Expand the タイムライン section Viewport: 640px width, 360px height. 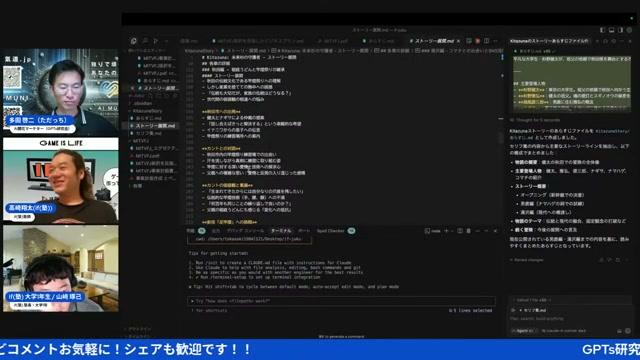[x=140, y=336]
